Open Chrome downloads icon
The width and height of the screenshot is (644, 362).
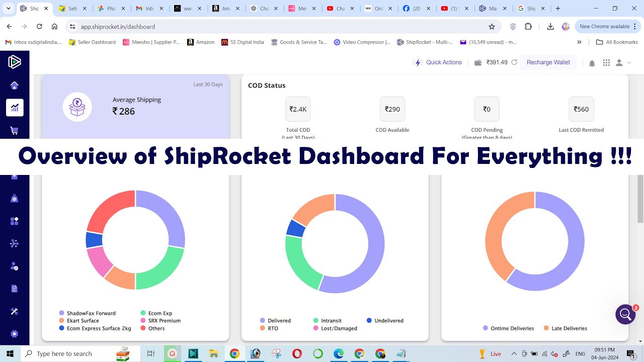point(550,27)
